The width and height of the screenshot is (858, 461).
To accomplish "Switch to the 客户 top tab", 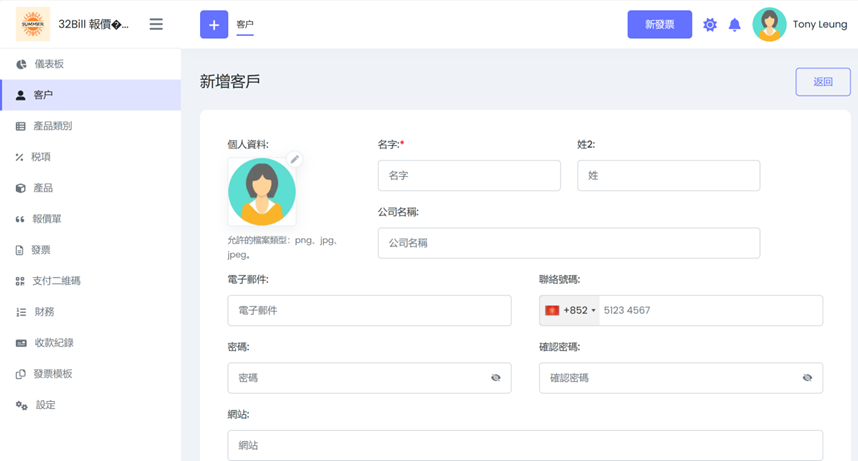I will click(245, 24).
